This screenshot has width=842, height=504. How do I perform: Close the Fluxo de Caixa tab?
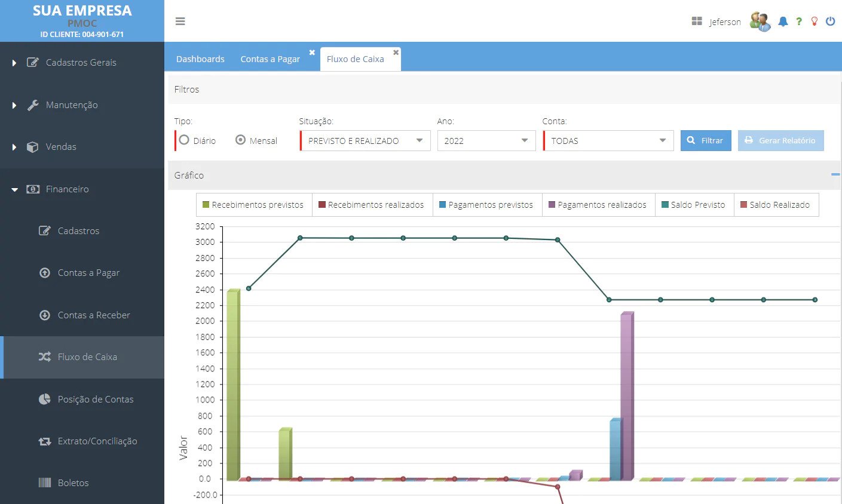pos(396,53)
